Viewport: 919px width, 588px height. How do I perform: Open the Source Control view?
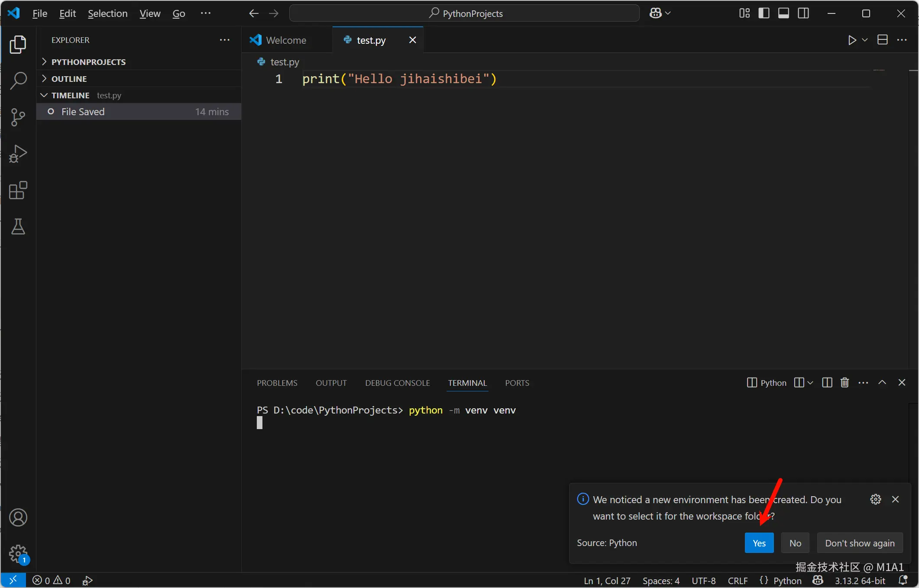[18, 117]
